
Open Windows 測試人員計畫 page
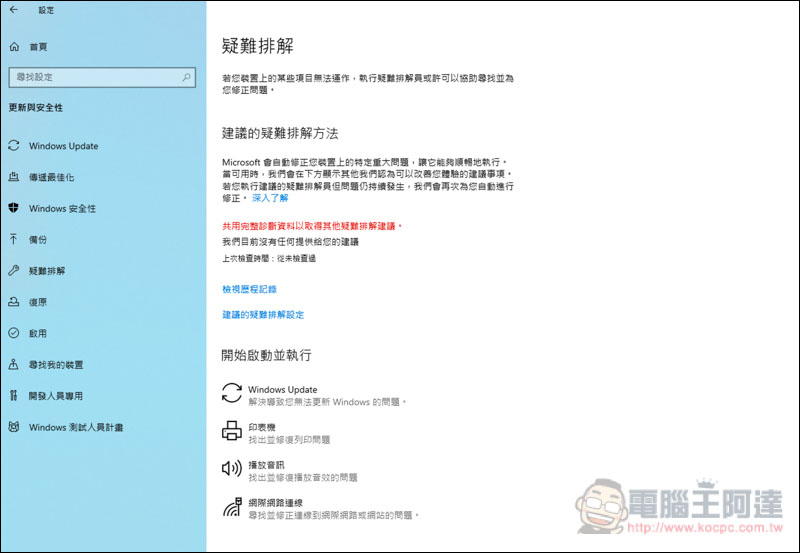pyautogui.click(x=76, y=428)
